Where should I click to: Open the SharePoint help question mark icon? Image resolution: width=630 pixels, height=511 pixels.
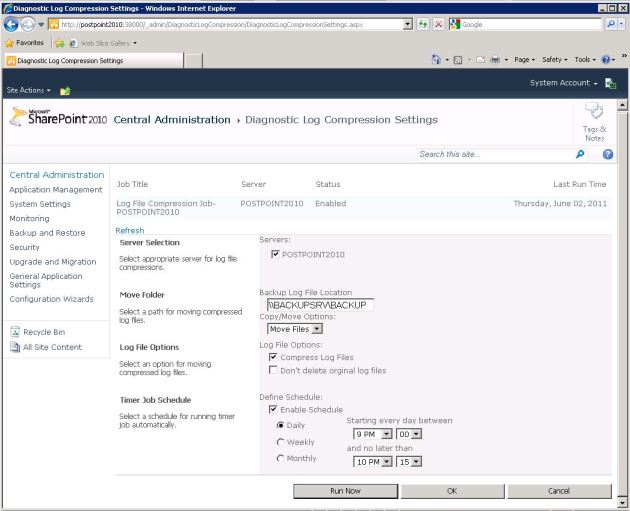(607, 154)
